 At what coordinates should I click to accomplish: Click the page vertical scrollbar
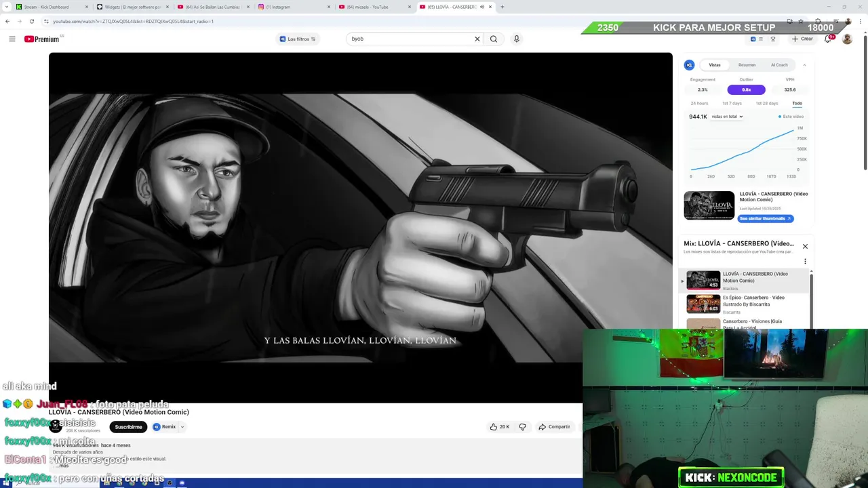865,102
